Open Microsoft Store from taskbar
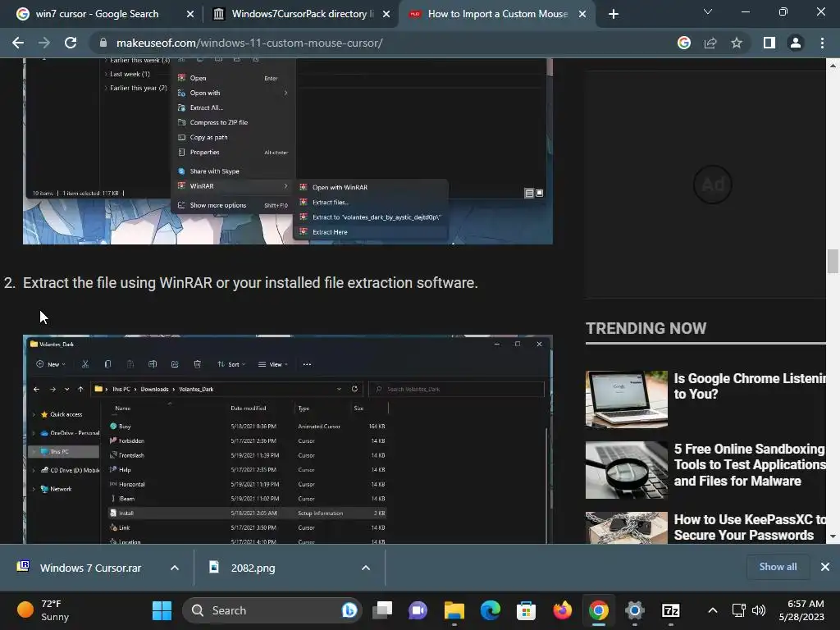This screenshot has width=840, height=630. (526, 610)
